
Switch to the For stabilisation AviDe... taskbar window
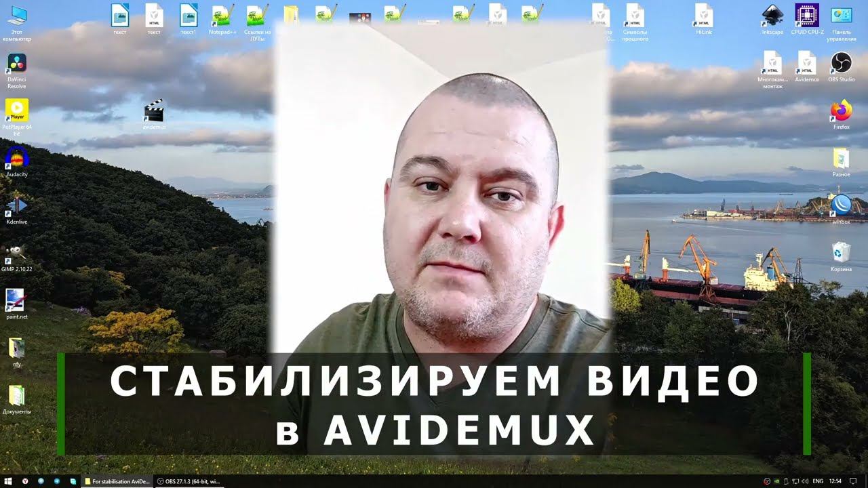point(117,481)
